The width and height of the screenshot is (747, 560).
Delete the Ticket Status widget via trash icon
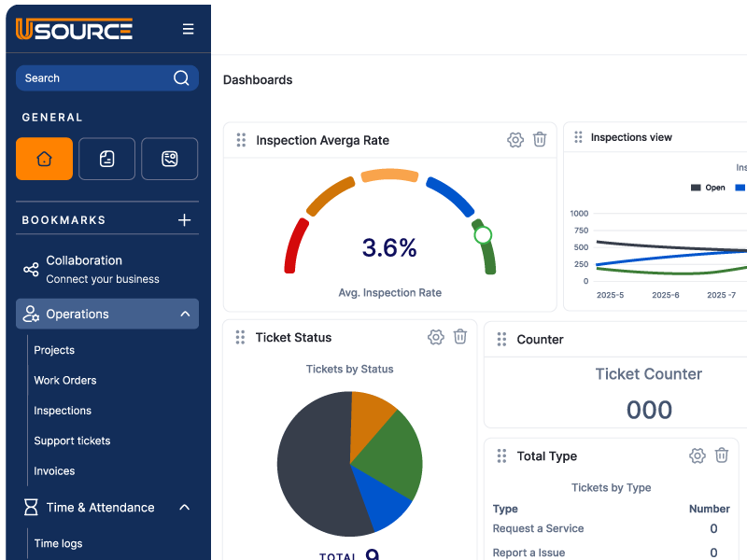point(459,337)
